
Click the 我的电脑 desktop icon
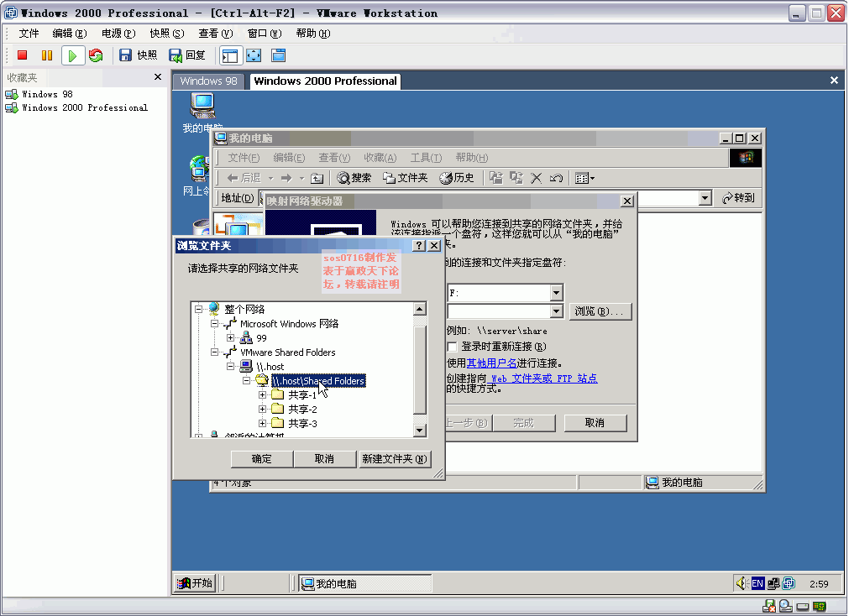202,111
